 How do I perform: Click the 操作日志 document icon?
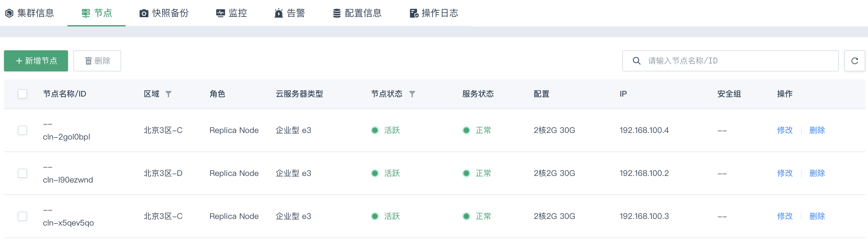[x=414, y=13]
